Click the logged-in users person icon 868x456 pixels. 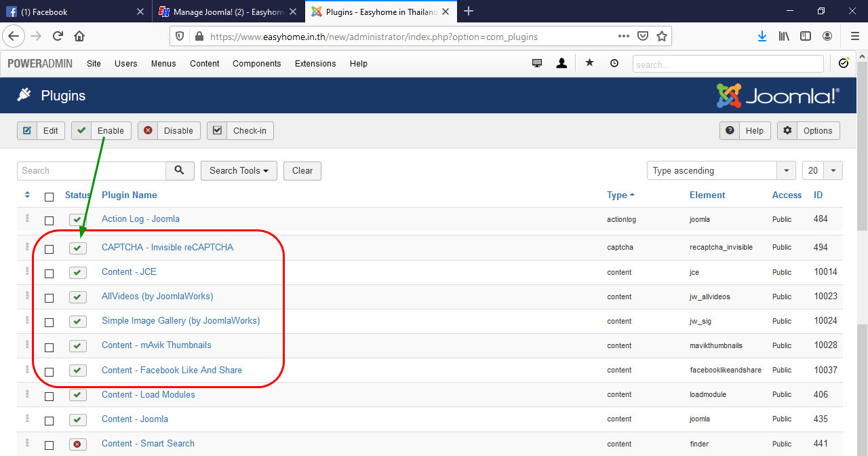click(561, 62)
